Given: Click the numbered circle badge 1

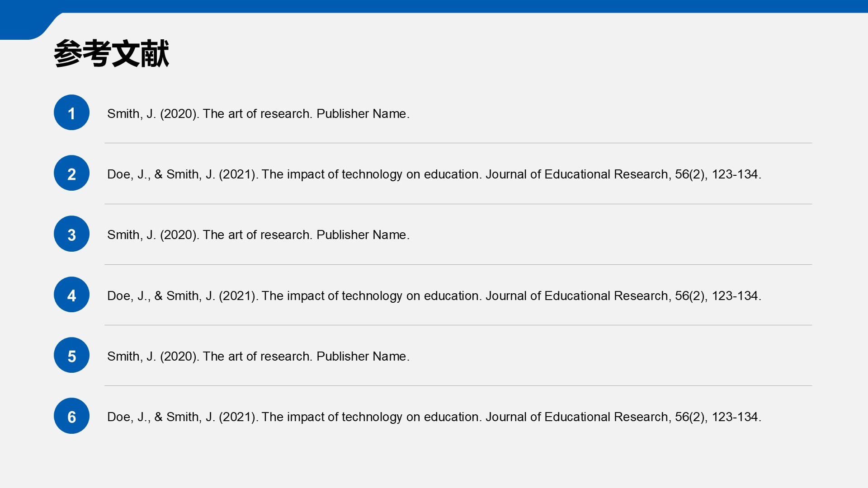Looking at the screenshot, I should (x=71, y=113).
